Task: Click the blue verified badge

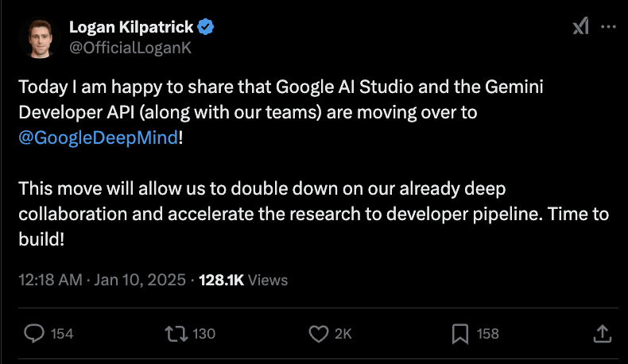Action: point(206,27)
